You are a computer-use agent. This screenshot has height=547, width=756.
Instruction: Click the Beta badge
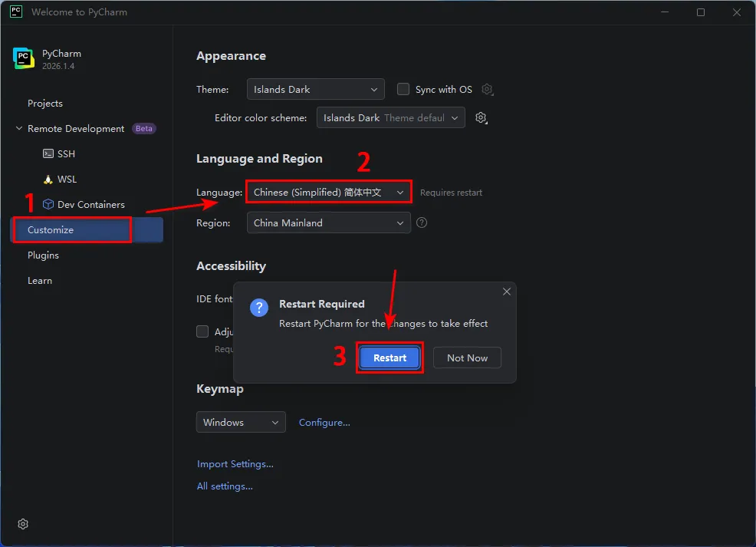143,129
